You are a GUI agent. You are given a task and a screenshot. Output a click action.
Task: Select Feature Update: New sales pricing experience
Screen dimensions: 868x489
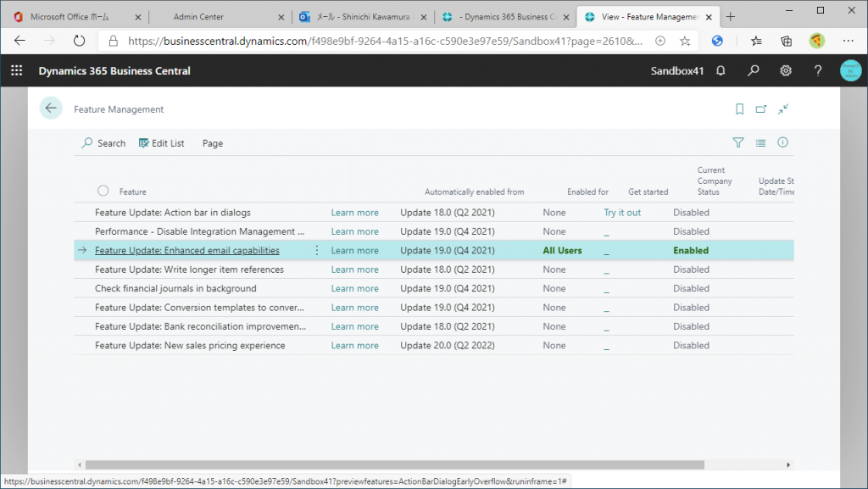tap(190, 346)
